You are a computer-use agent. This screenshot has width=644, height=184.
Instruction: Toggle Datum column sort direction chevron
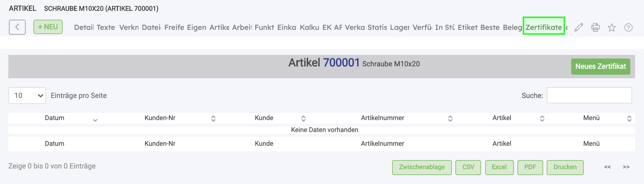[95, 120]
